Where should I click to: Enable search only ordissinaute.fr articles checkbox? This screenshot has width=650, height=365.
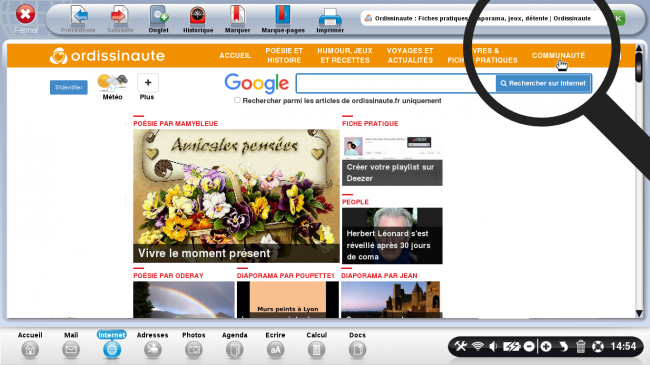coord(237,100)
